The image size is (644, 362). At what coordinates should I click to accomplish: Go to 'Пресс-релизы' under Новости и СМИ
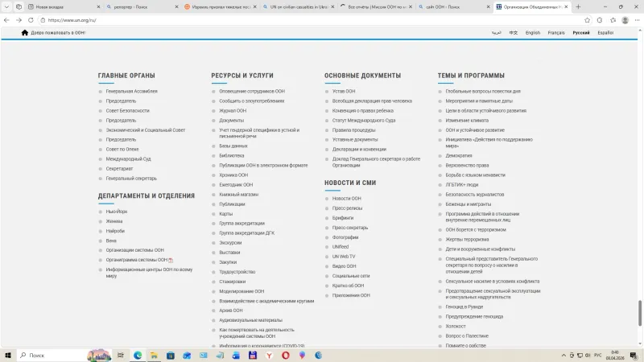click(347, 208)
